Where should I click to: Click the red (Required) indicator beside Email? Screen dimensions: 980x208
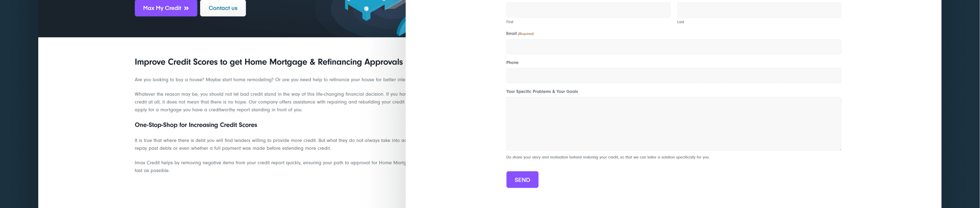click(526, 34)
